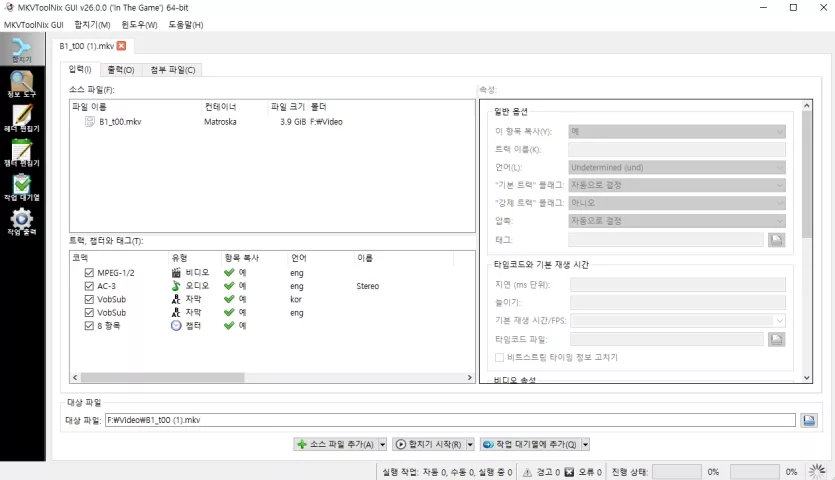Image resolution: width=835 pixels, height=480 pixels.
Task: Toggle the 8 항목 chapters checkbox
Action: [89, 326]
